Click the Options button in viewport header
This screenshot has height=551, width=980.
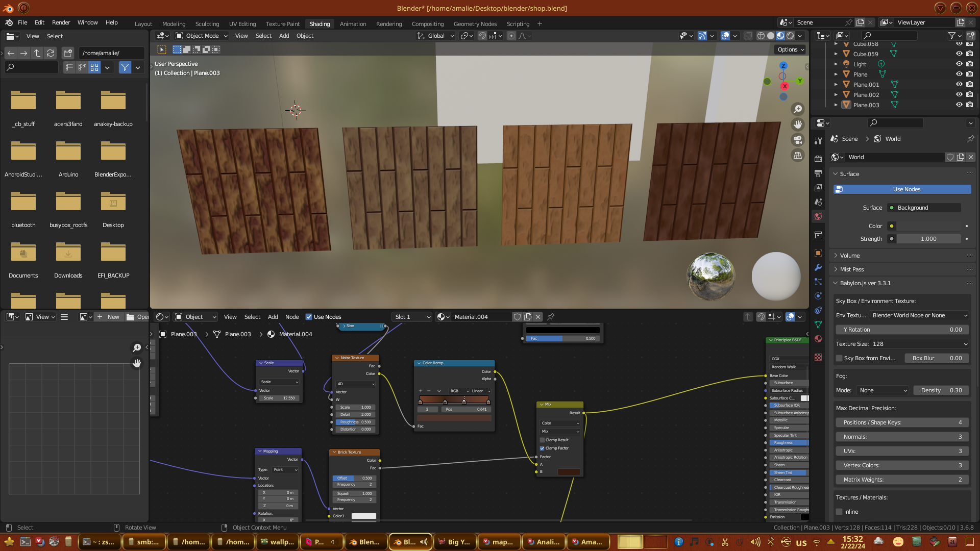pyautogui.click(x=790, y=49)
